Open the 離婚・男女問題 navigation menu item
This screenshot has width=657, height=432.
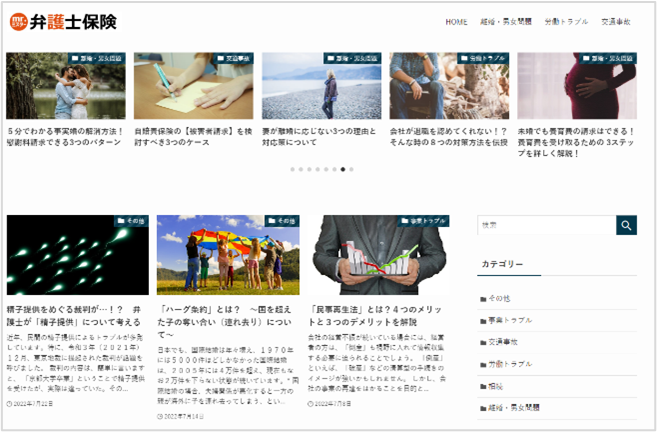506,22
